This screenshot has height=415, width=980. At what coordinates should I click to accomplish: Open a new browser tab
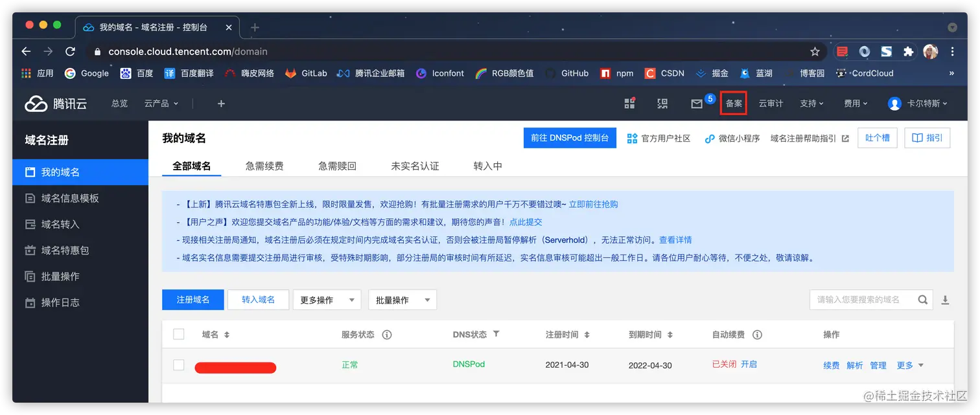point(255,27)
